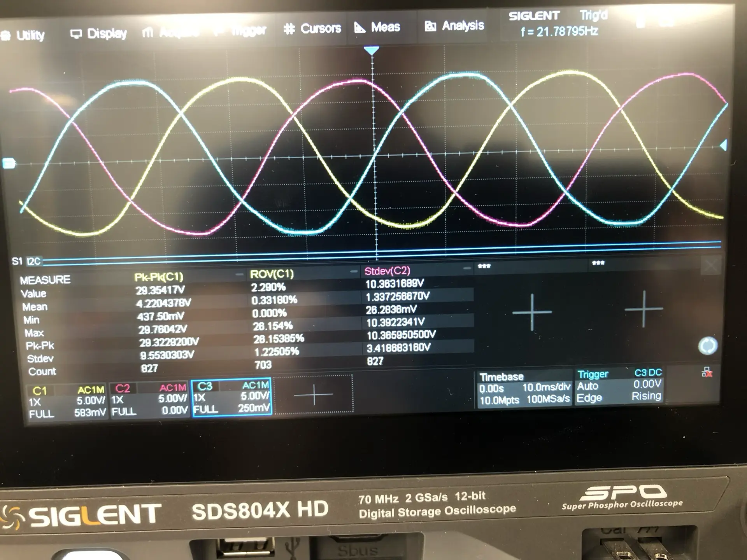This screenshot has height=560, width=747.
Task: Add measurement in second empty plus slot
Action: 644,309
